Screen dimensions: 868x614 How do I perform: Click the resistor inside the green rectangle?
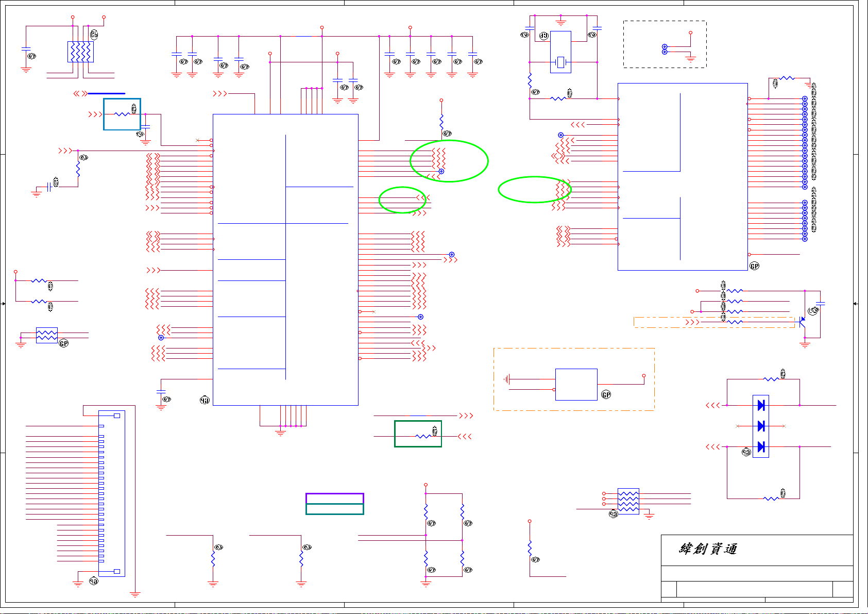[x=423, y=437]
